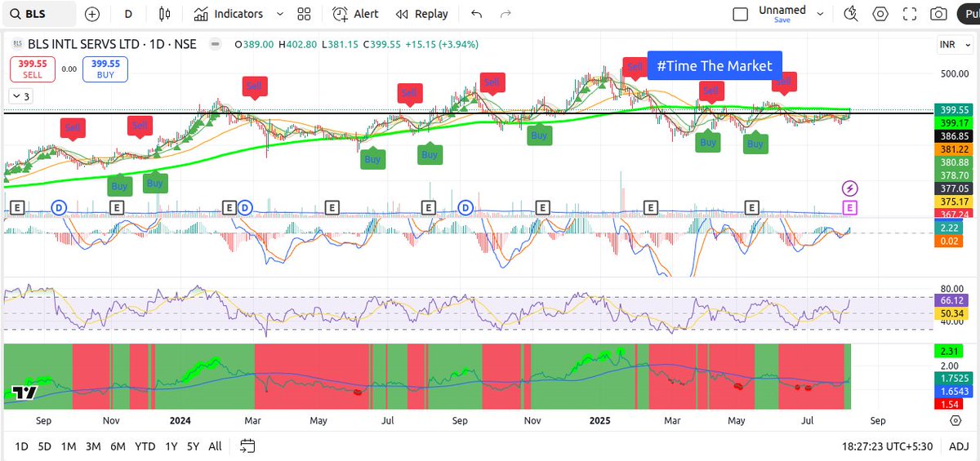The height and width of the screenshot is (461, 980).
Task: Click the Publish button
Action: coord(968,14)
